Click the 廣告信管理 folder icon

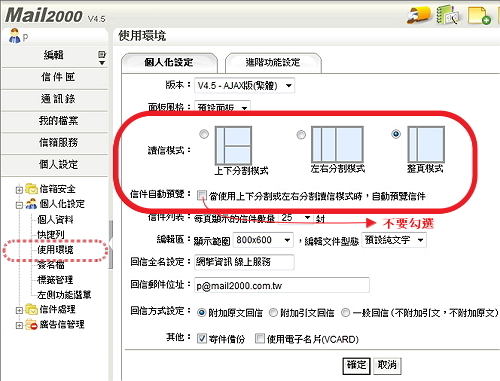coord(31,324)
